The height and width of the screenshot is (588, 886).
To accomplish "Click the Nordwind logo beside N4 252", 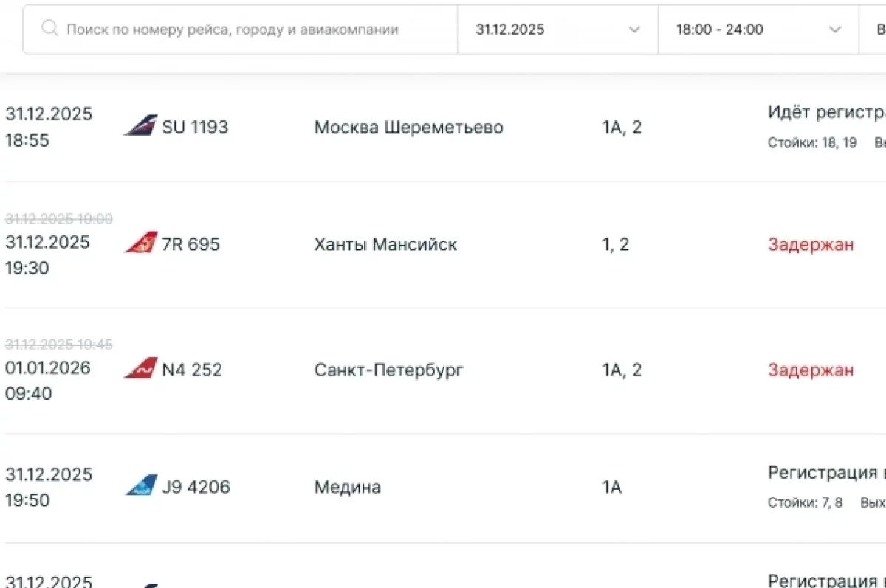I will point(140,368).
